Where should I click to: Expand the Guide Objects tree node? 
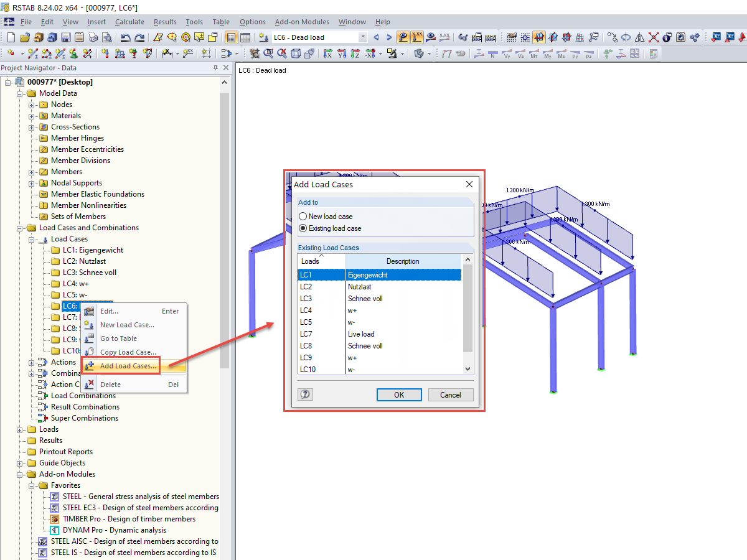pyautogui.click(x=20, y=463)
